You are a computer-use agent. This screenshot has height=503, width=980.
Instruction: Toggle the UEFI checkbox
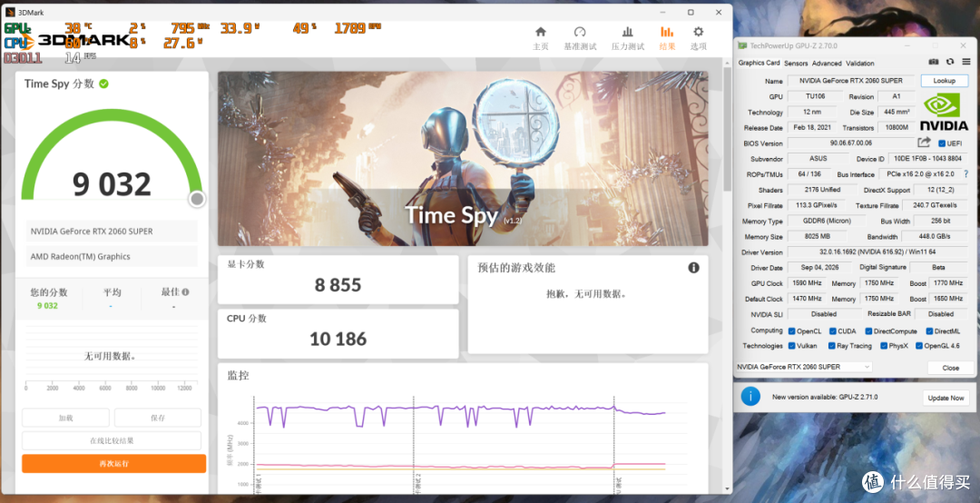tap(942, 143)
